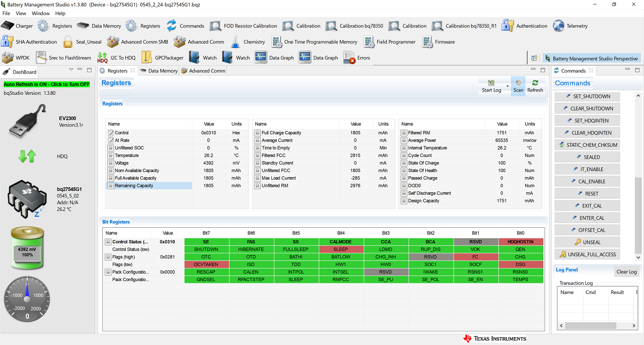The height and width of the screenshot is (345, 644).
Task: Expand the Start Log dropdown arrow
Action: point(507,86)
